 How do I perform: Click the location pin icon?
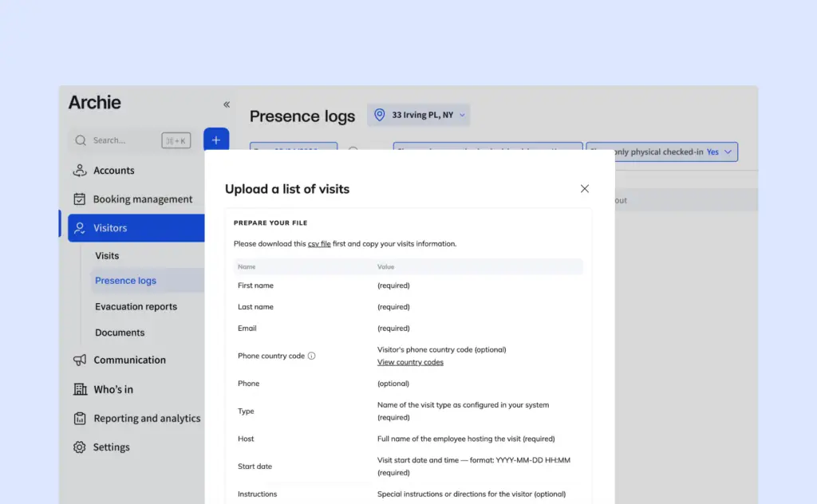(379, 115)
